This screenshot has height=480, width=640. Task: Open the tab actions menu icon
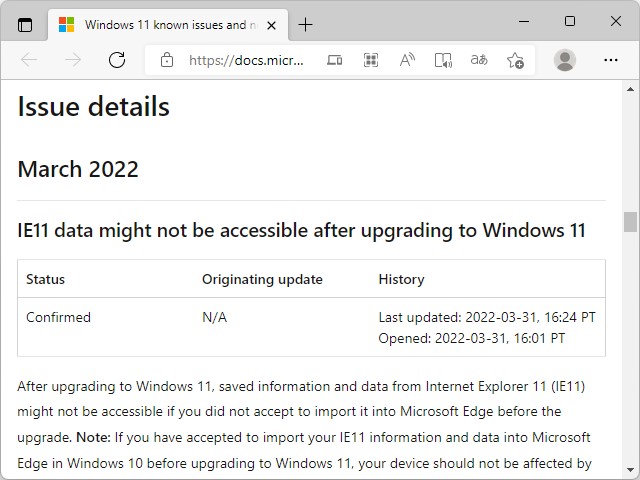[25, 25]
